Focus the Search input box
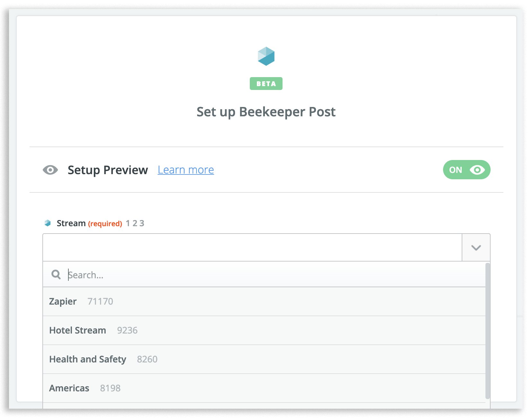 point(273,275)
